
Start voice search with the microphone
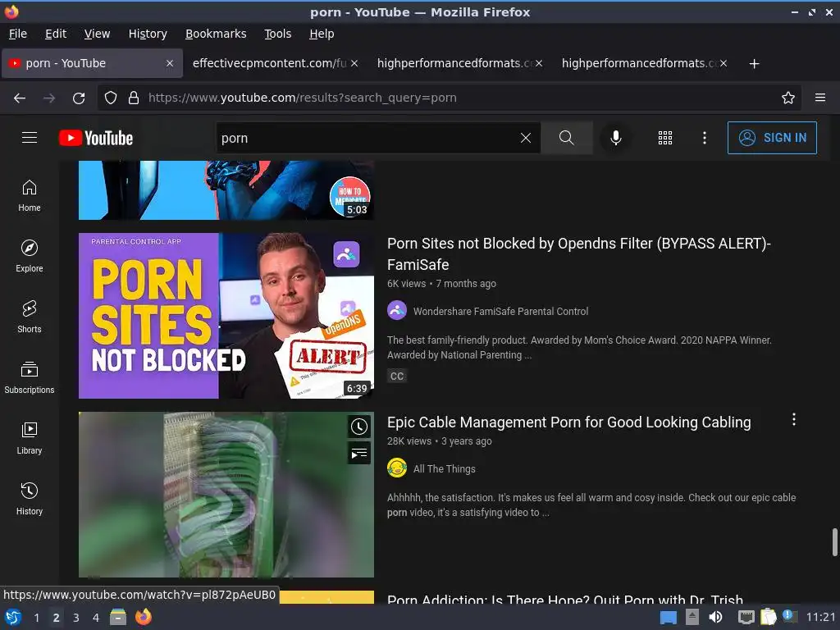(615, 138)
